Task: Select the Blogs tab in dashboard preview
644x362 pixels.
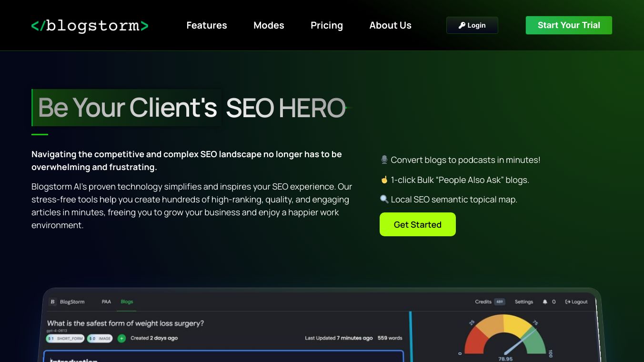Action: [127, 302]
